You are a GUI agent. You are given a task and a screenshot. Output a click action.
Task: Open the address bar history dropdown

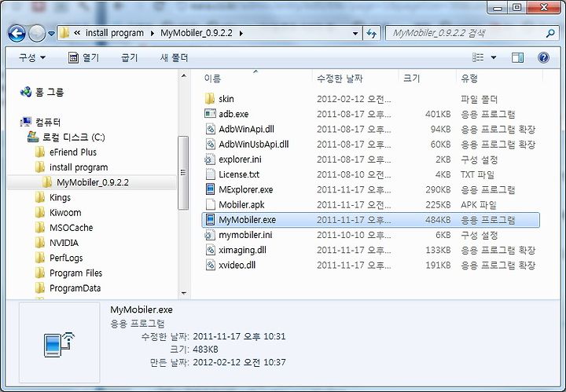pyautogui.click(x=355, y=34)
